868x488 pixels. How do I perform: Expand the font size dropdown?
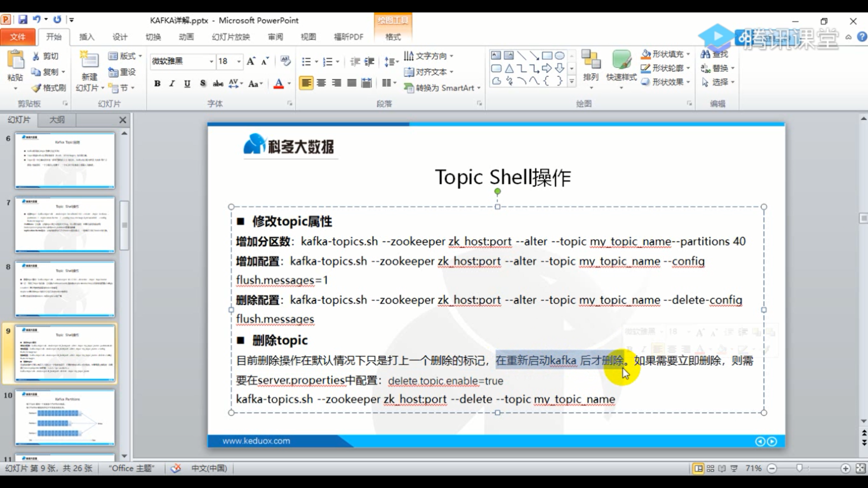[239, 61]
